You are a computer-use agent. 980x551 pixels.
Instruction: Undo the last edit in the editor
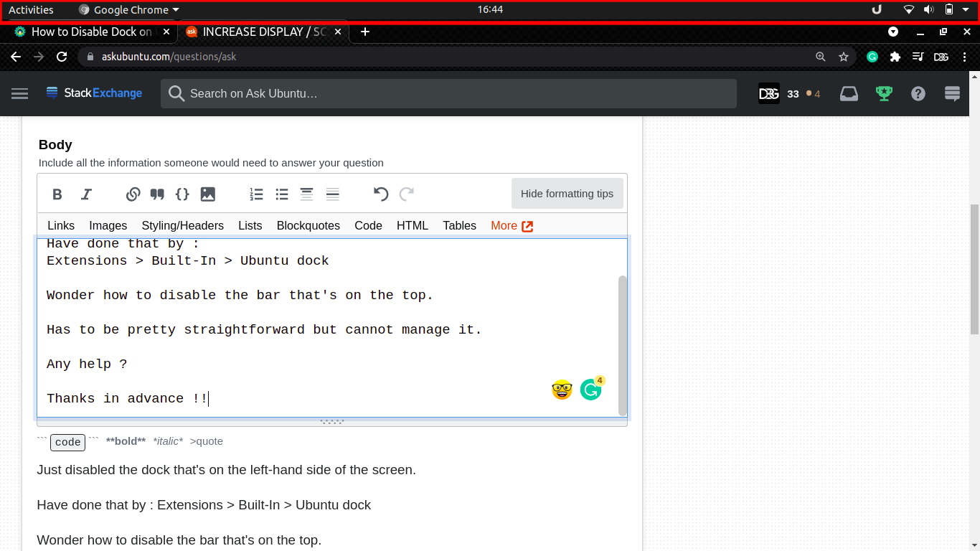tap(381, 194)
